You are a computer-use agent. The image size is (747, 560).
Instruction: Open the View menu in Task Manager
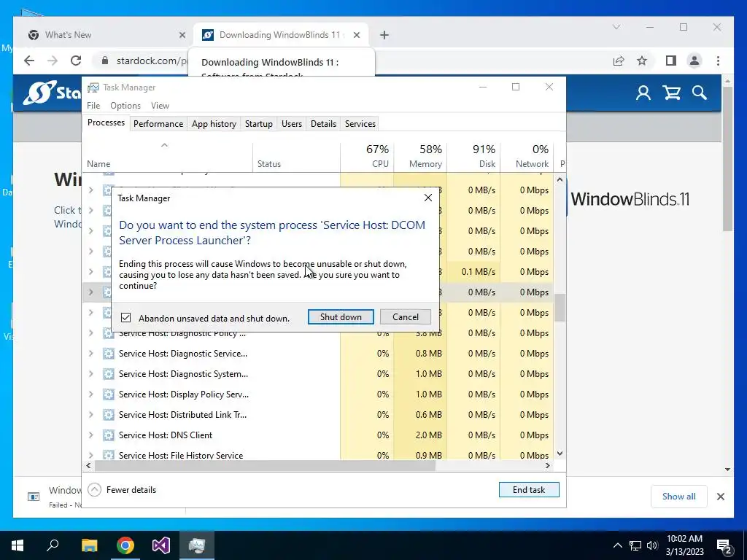[x=160, y=106]
